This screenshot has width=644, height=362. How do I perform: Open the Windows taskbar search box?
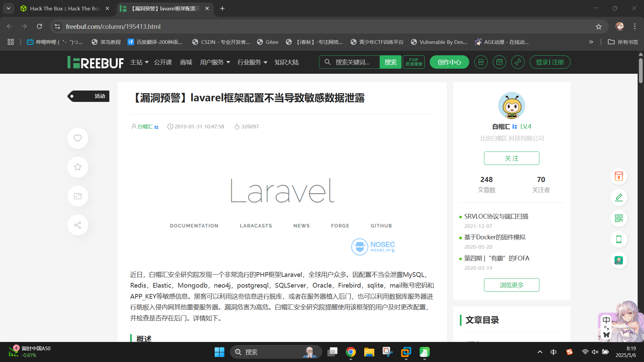point(276,352)
